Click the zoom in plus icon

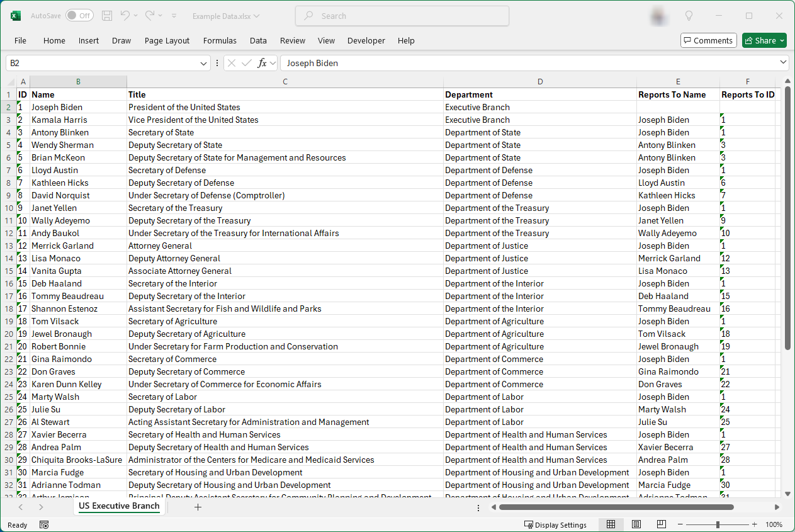[x=754, y=524]
